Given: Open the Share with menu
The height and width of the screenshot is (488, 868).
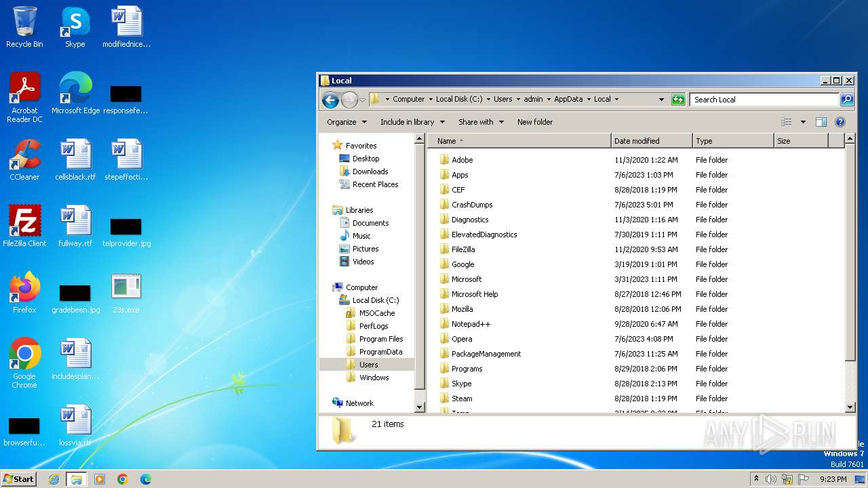Looking at the screenshot, I should point(481,122).
